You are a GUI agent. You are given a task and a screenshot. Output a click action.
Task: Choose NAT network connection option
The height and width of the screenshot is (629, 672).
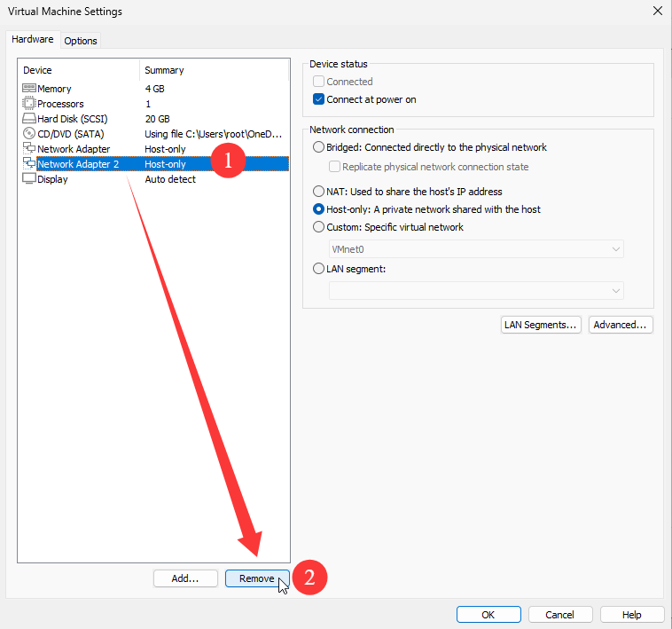tap(319, 192)
